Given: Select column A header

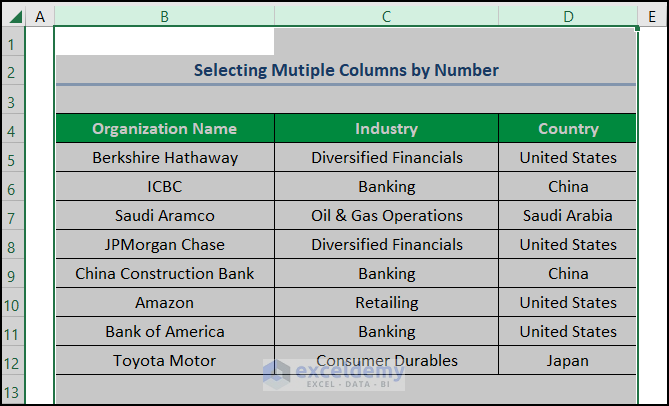Looking at the screenshot, I should 40,16.
